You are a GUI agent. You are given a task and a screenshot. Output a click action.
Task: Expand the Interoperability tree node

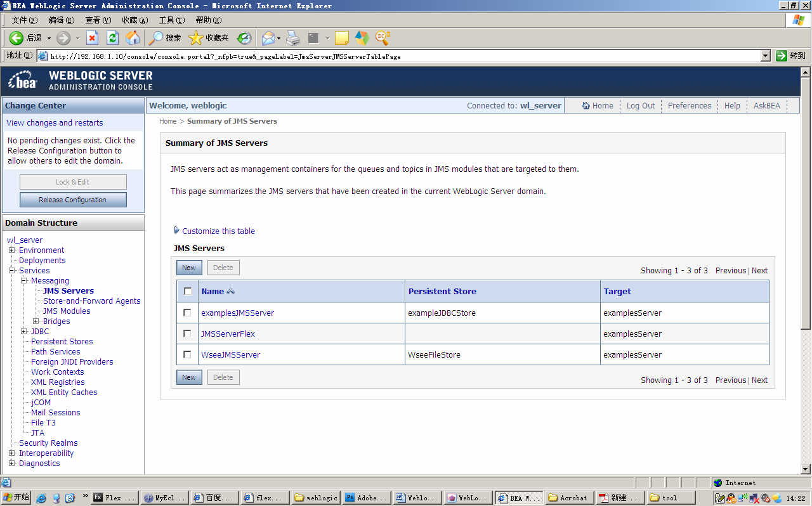click(x=11, y=453)
